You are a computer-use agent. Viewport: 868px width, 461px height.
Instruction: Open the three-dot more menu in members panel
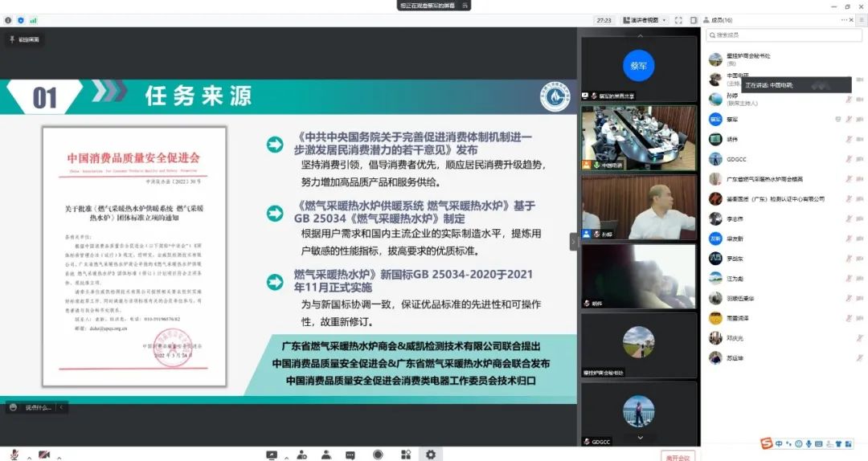point(844,20)
